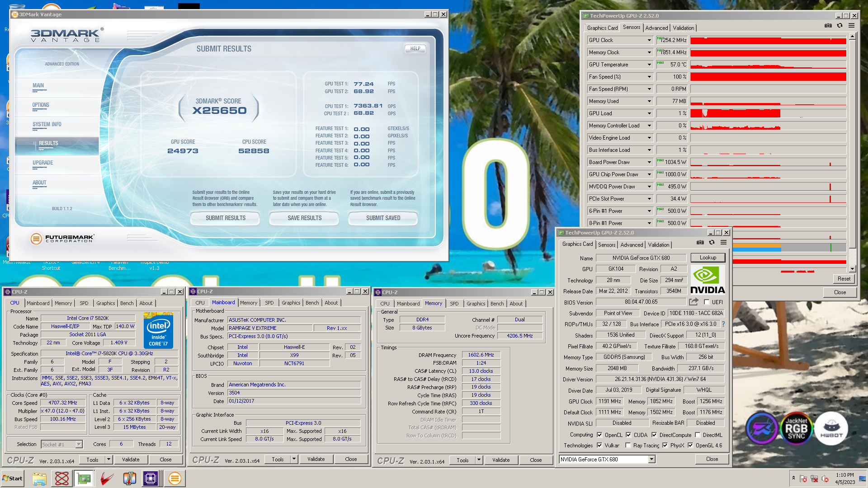
Task: Open the file explorer taskbar icon
Action: [x=39, y=479]
